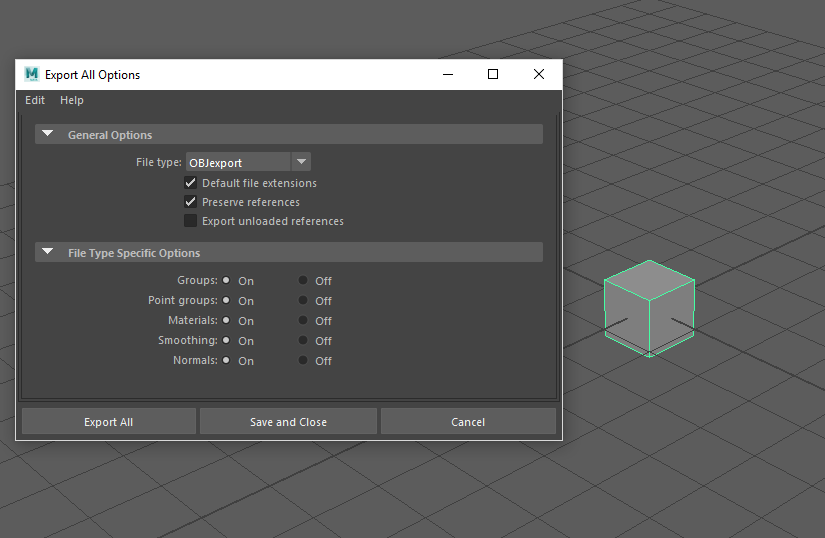Select Materials On radio button
This screenshot has height=538, width=825.
point(226,320)
